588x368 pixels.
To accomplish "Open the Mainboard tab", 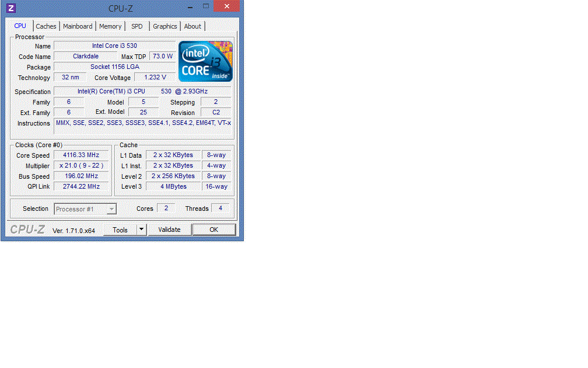I will [78, 26].
